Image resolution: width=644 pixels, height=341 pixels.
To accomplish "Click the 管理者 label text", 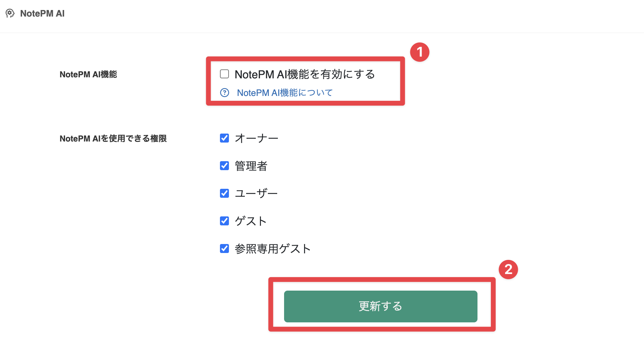I will point(251,166).
